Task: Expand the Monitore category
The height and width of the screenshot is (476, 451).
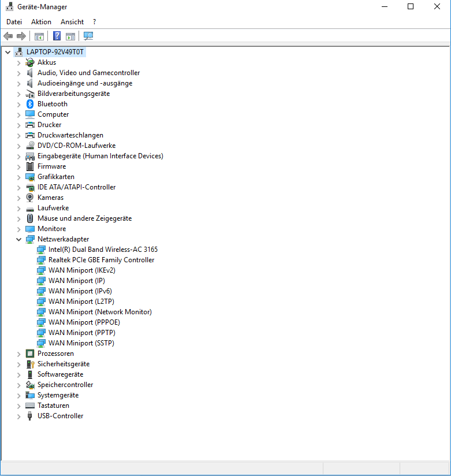Action: (19, 229)
